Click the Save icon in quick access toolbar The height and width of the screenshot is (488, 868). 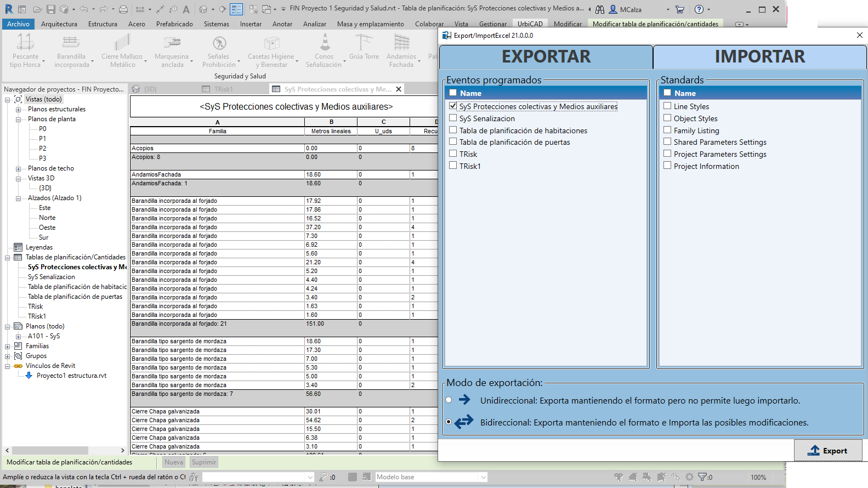point(50,9)
